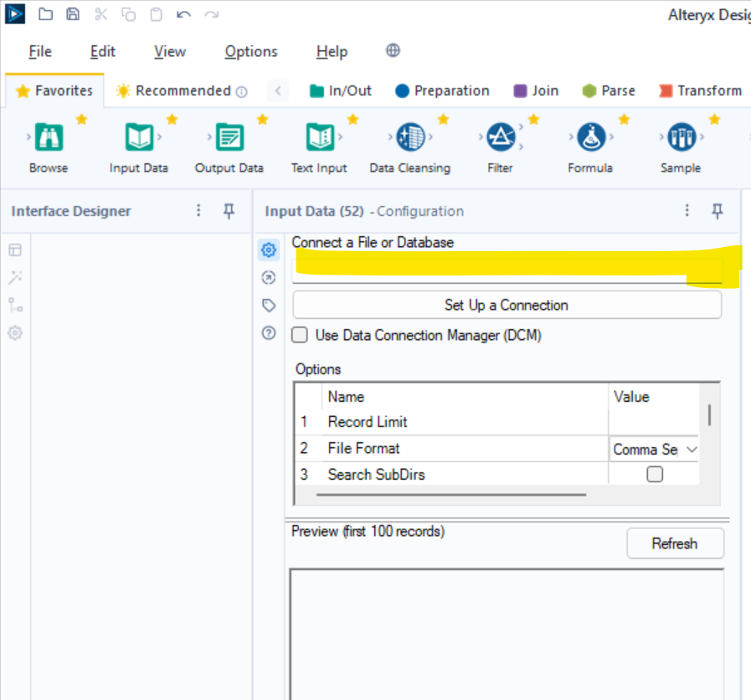Select the Output Data tool
This screenshot has width=751, height=700.
pos(229,138)
